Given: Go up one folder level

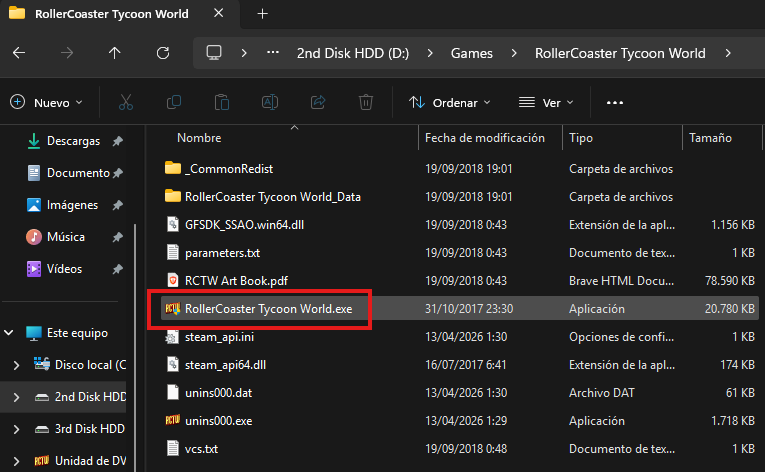Looking at the screenshot, I should 115,53.
